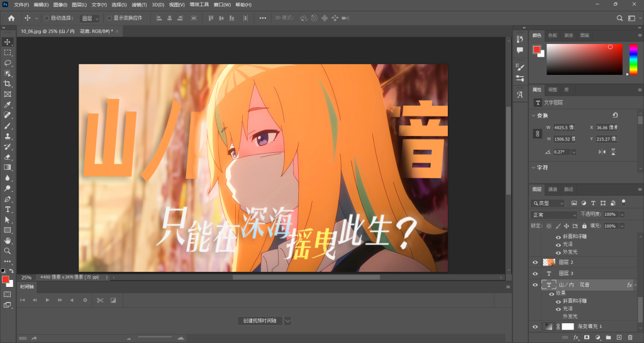Play the timeline
Image resolution: width=644 pixels, height=343 pixels.
(47, 300)
